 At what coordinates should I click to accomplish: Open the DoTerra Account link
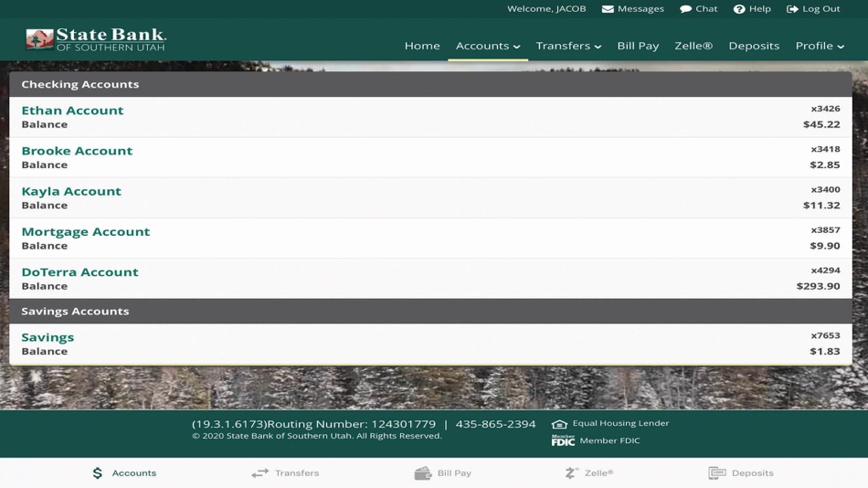click(x=80, y=272)
